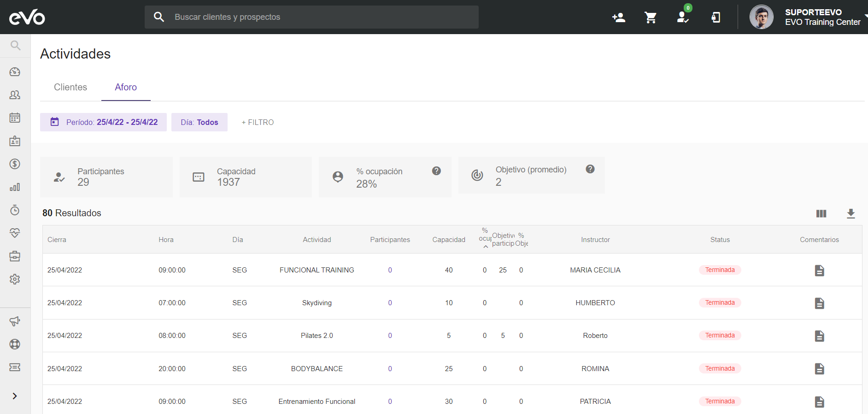This screenshot has width=868, height=414.
Task: Open the calendar icon in sidebar
Action: tap(15, 118)
